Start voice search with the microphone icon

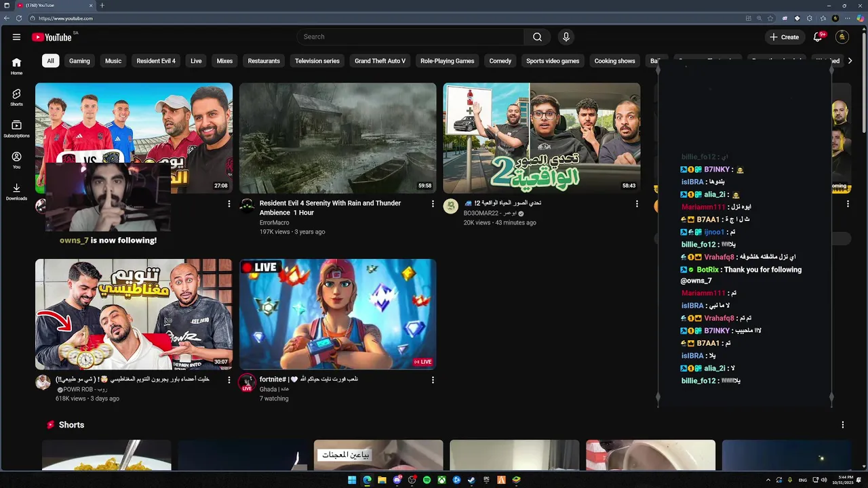566,37
